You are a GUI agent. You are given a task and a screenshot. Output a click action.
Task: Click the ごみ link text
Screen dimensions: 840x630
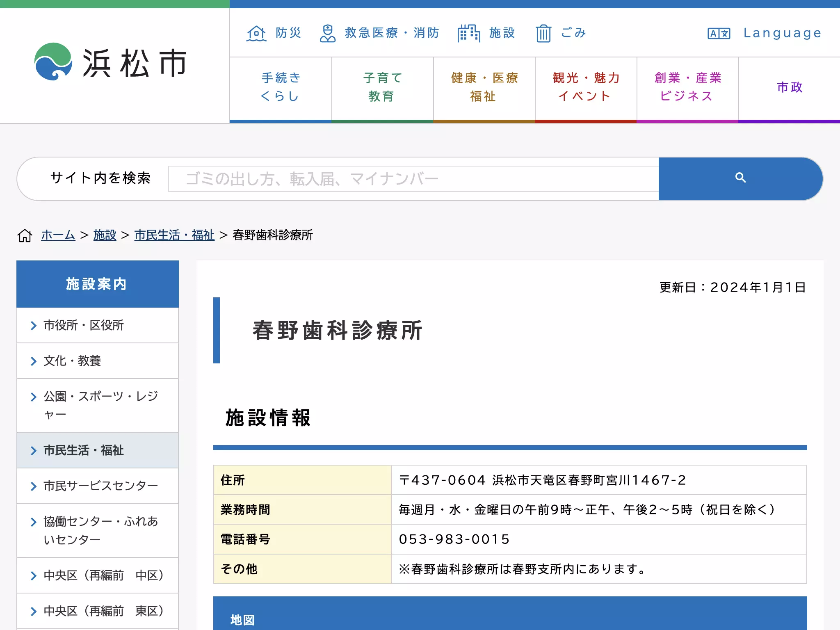point(573,33)
